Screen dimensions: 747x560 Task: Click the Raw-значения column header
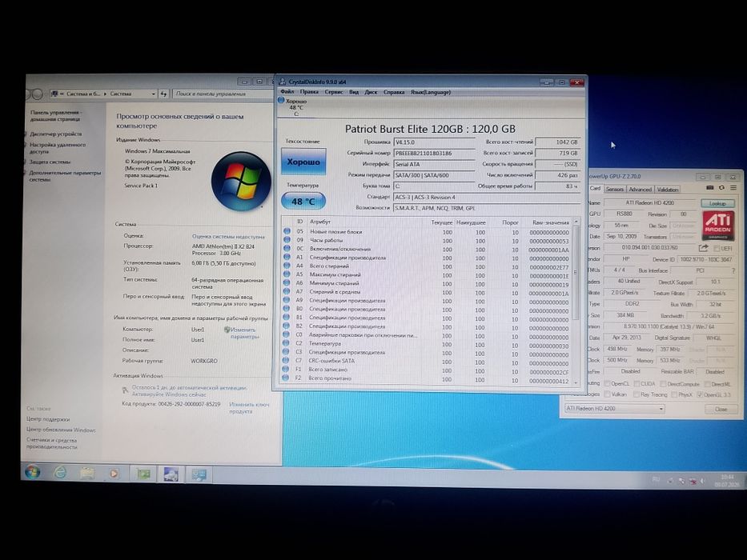pyautogui.click(x=551, y=222)
